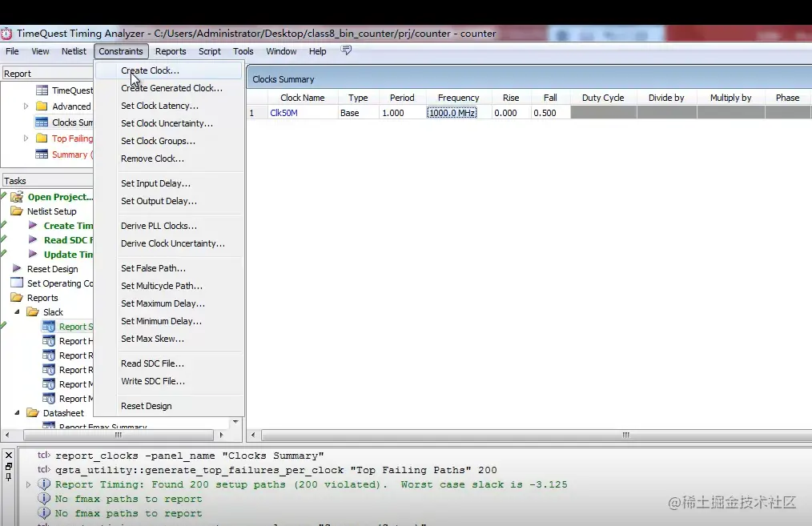The width and height of the screenshot is (812, 526).
Task: Click the Tasks panel horizontal scrollbar
Action: tap(118, 435)
